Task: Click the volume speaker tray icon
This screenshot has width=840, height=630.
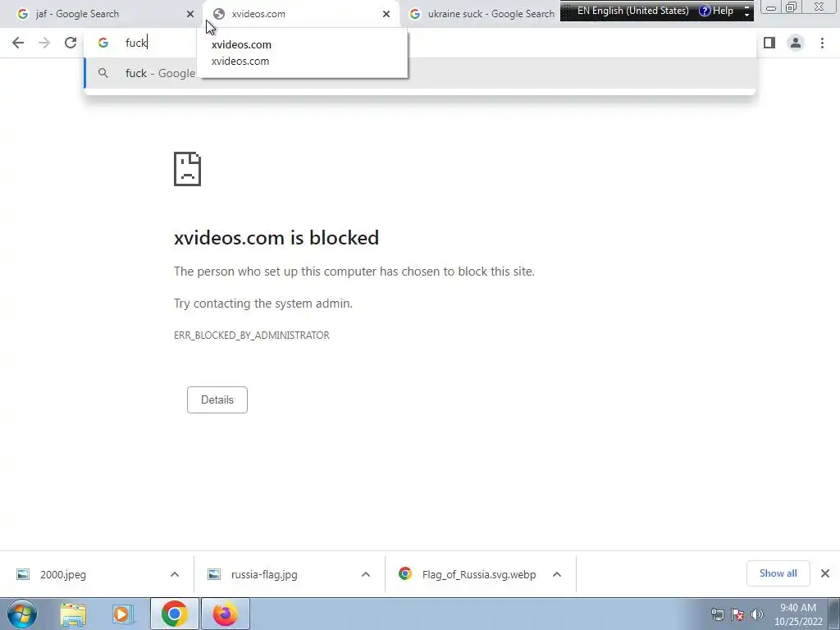Action: [757, 614]
